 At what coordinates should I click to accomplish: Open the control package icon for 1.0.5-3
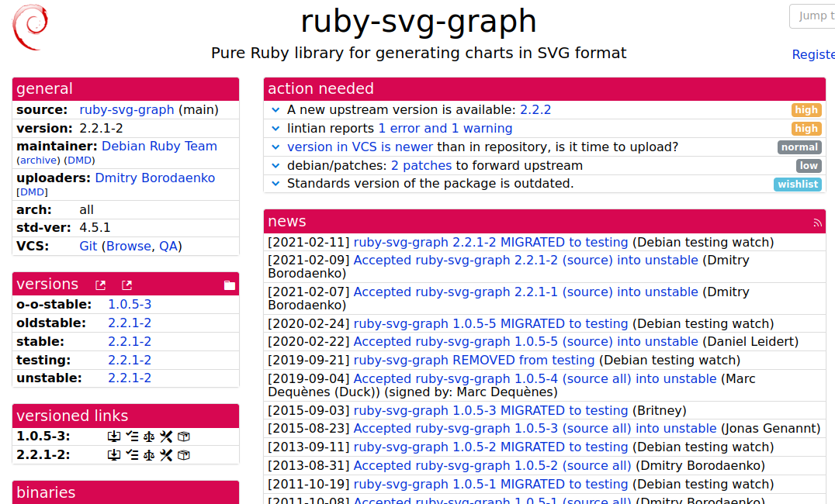point(184,437)
